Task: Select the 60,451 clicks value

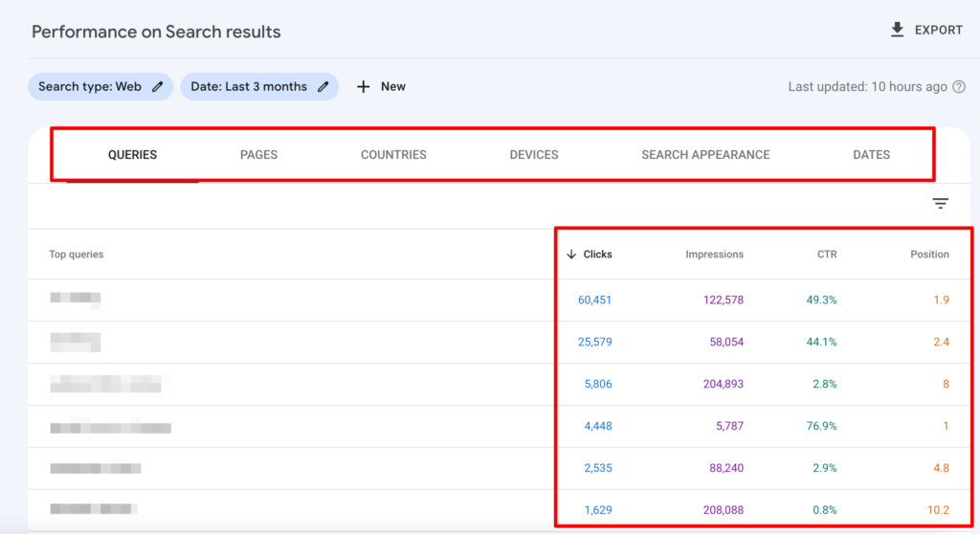Action: pos(594,300)
